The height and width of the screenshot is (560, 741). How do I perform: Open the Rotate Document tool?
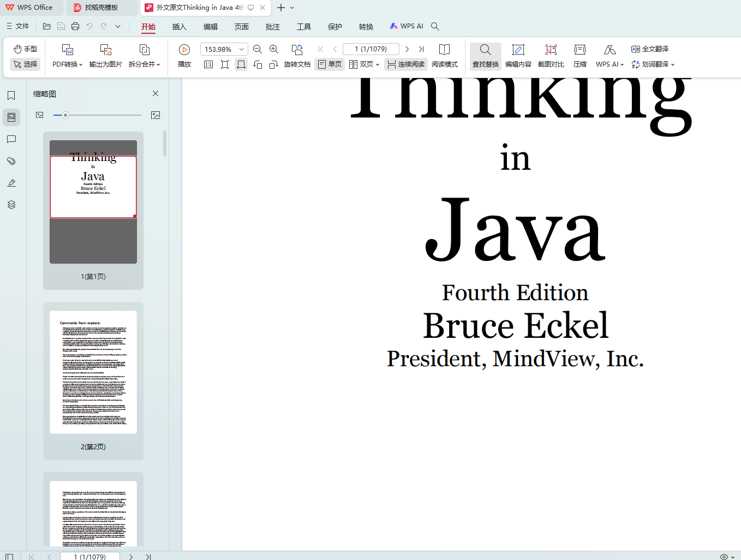[297, 56]
